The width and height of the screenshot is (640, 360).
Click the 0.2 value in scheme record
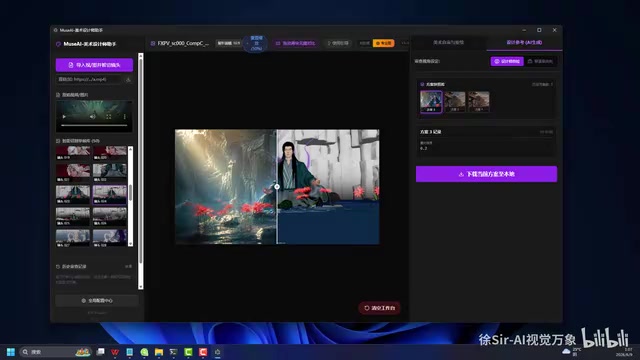click(x=424, y=149)
